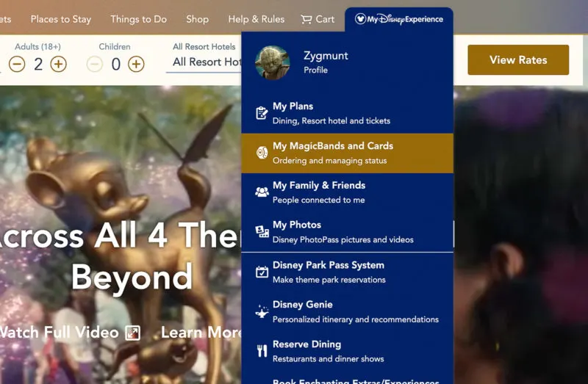The height and width of the screenshot is (384, 588).
Task: Click the Yoda profile avatar
Action: (x=272, y=62)
